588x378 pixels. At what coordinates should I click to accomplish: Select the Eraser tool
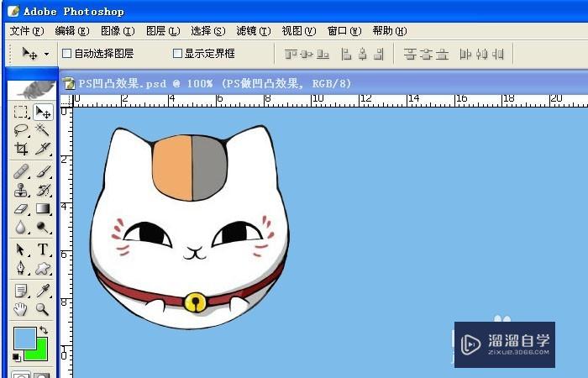(x=21, y=209)
